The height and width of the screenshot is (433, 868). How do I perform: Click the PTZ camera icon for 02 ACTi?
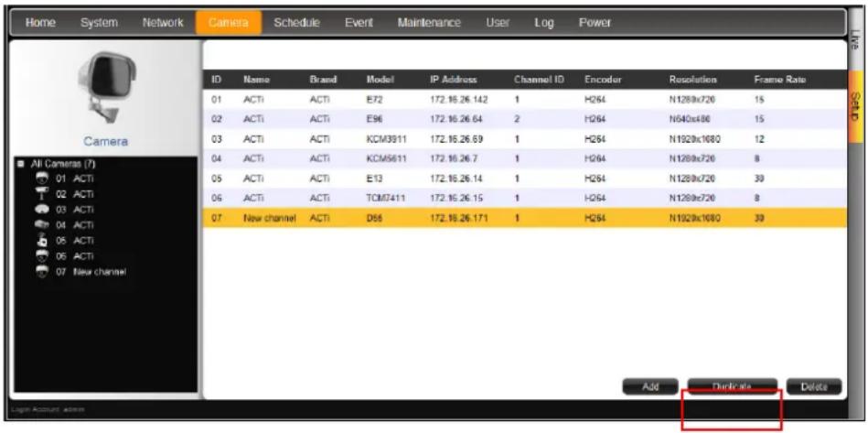click(x=40, y=194)
